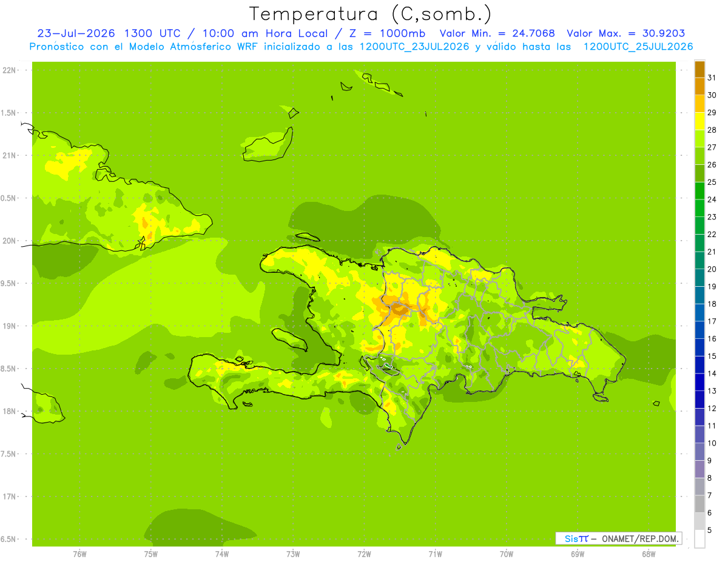Viewport: 728px width, 562px height.
Task: Click the "Z = 1000mb" level text
Action: coord(384,33)
